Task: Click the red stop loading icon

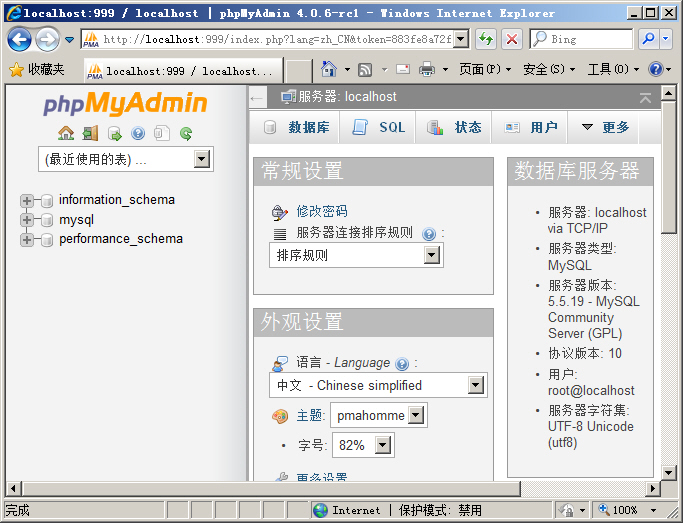Action: point(512,40)
